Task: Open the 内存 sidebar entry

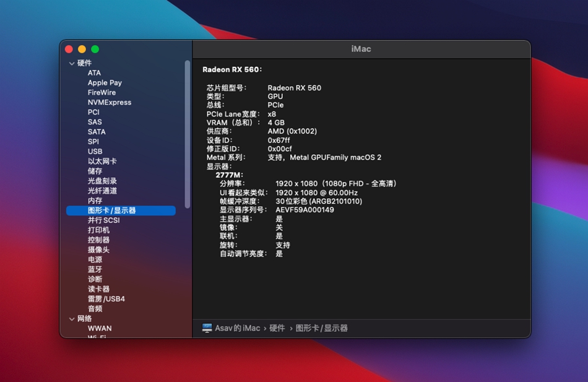Action: (x=95, y=201)
